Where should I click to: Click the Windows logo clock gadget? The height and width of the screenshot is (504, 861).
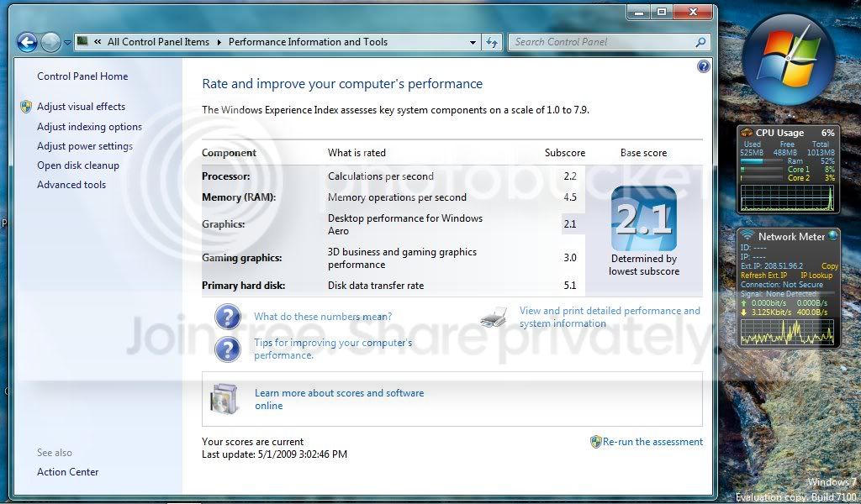click(x=789, y=60)
